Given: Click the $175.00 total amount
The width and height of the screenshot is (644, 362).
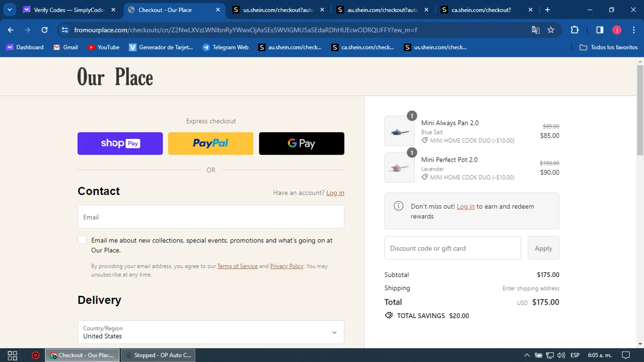Looking at the screenshot, I should coord(546,302).
